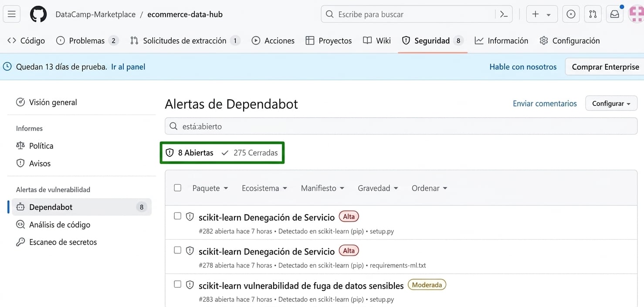Click the requirements-ml.txt manifest text

point(398,265)
